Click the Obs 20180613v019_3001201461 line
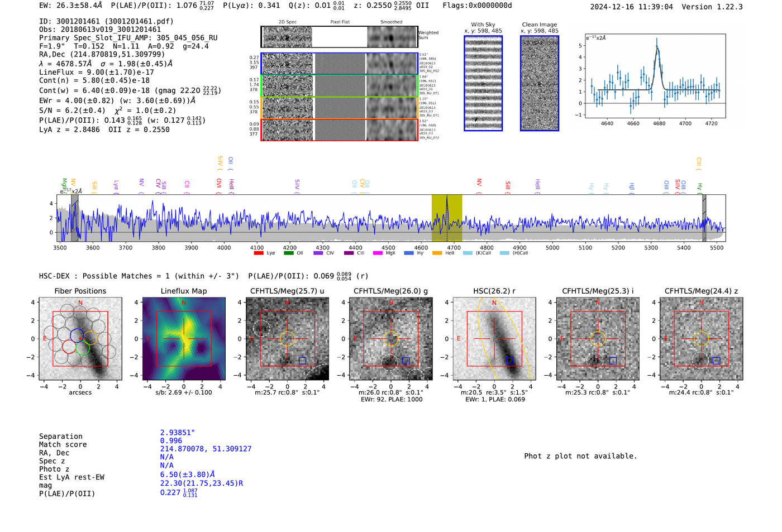The width and height of the screenshot is (782, 532). pos(100,30)
